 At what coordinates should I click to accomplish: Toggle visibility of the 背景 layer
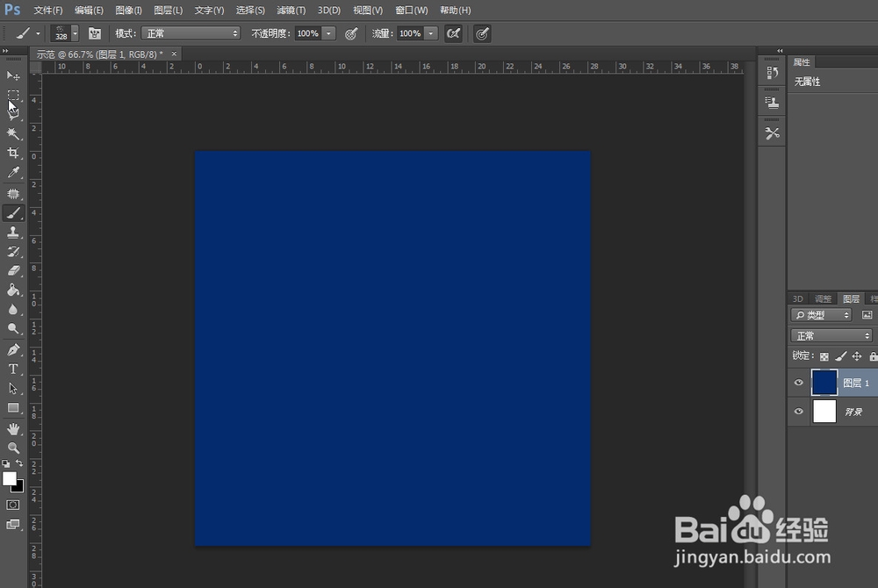pos(798,411)
